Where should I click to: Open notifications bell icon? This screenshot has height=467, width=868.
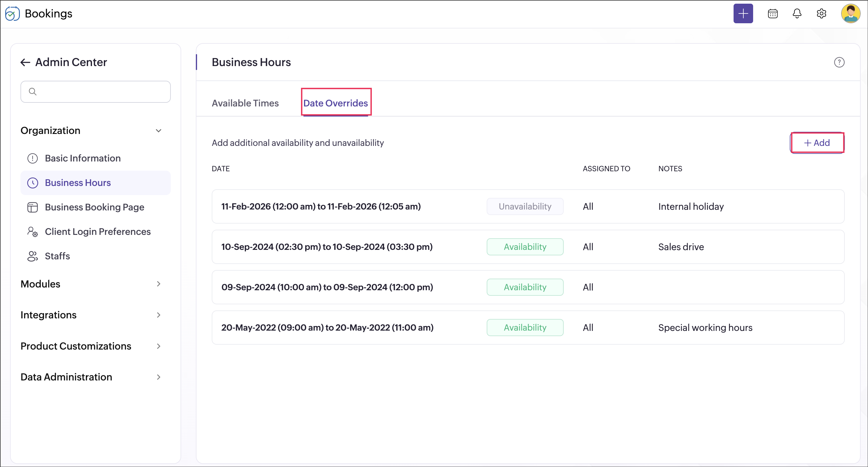click(x=797, y=13)
